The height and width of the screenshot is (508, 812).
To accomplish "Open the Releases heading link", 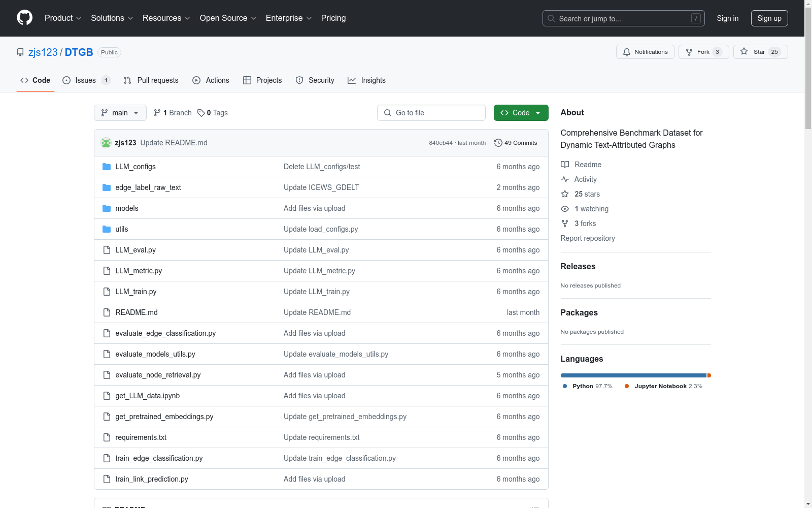I will tap(578, 266).
